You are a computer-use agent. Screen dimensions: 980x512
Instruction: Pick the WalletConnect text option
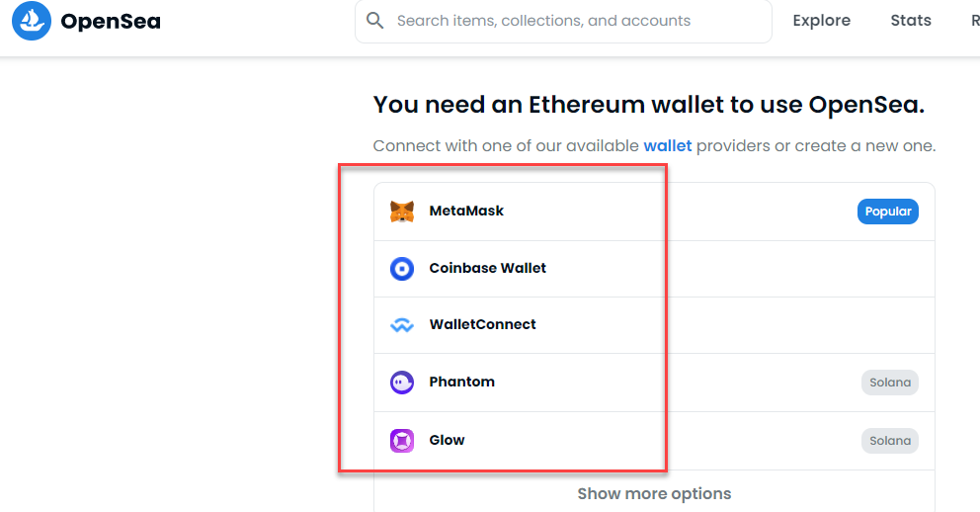pyautogui.click(x=482, y=324)
